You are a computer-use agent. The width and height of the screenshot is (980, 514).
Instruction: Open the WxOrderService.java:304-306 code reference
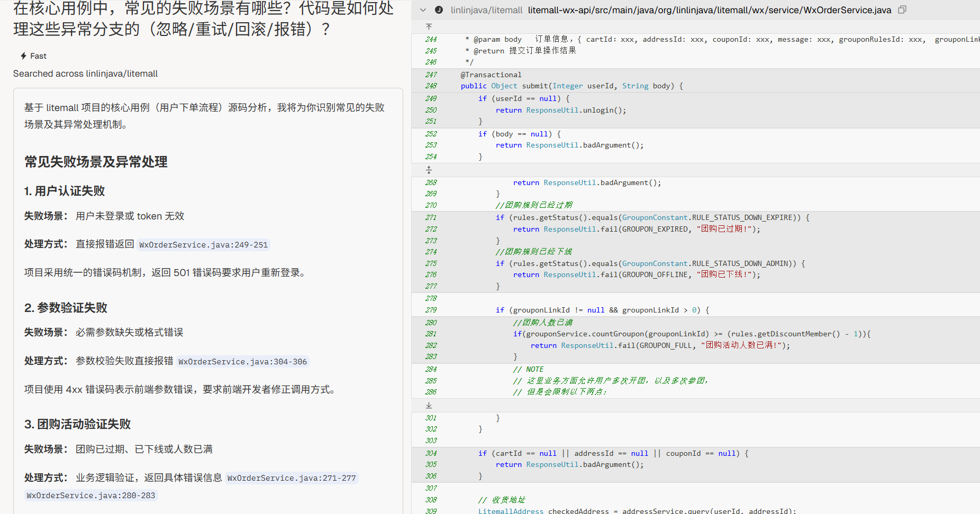click(242, 362)
